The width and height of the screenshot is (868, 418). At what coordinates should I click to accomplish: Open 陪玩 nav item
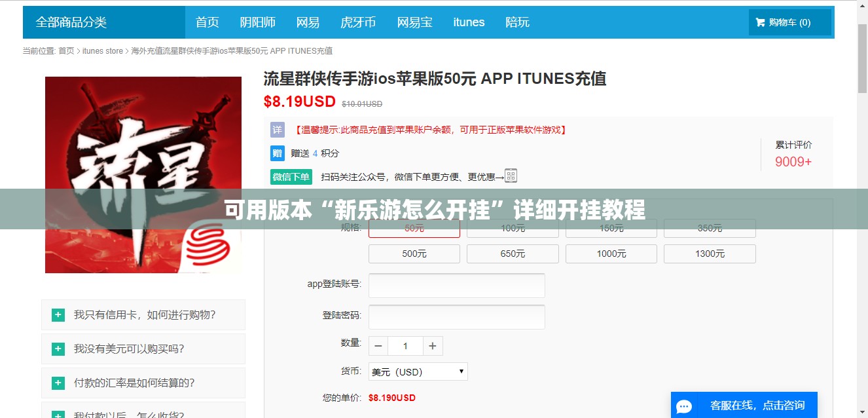[518, 22]
